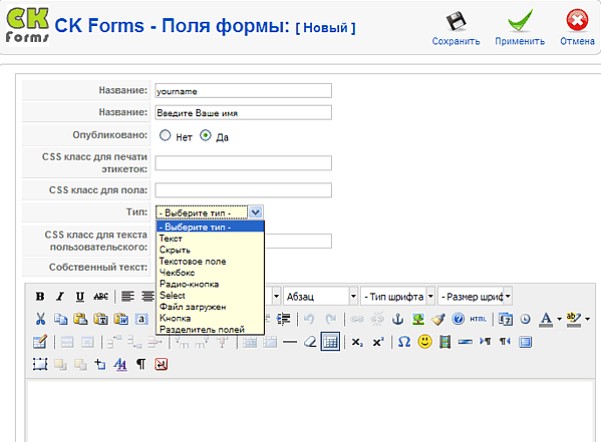Edit CSS style icon
The width and height of the screenshot is (601, 442).
(120, 364)
